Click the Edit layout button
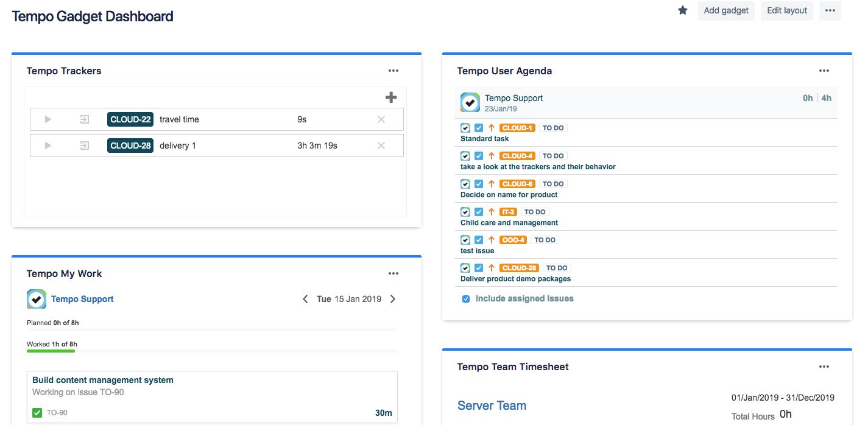 pyautogui.click(x=786, y=10)
